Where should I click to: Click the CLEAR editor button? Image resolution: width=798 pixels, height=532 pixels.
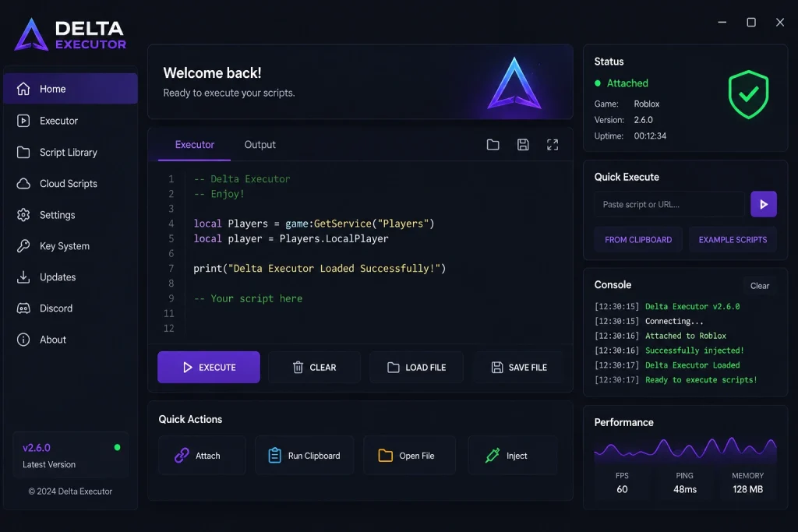(x=314, y=367)
